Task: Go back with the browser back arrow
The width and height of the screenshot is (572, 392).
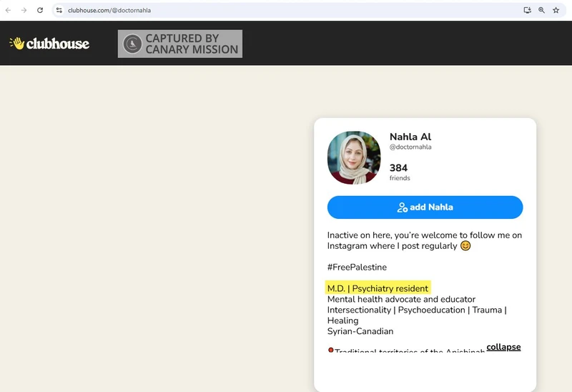Action: pos(8,10)
